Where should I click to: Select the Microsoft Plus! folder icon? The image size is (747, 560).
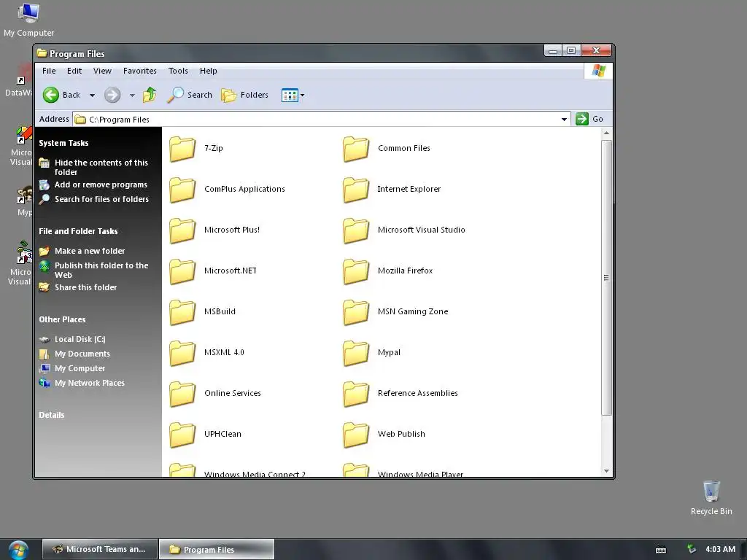tap(182, 230)
